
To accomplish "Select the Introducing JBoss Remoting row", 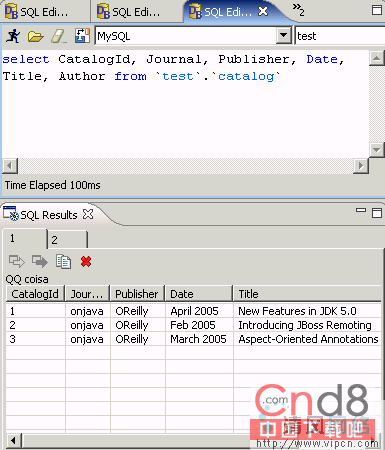I will coord(193,325).
